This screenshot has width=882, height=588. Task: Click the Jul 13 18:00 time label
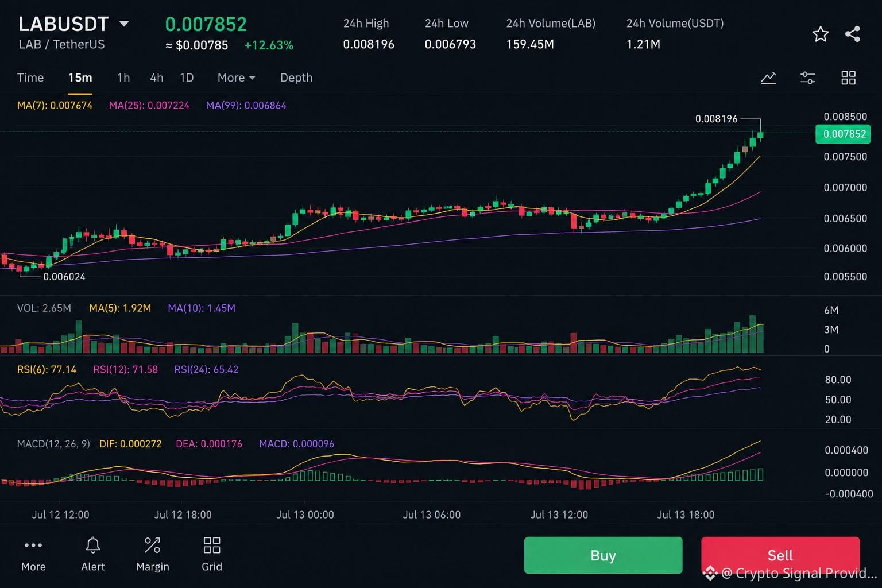click(x=686, y=515)
